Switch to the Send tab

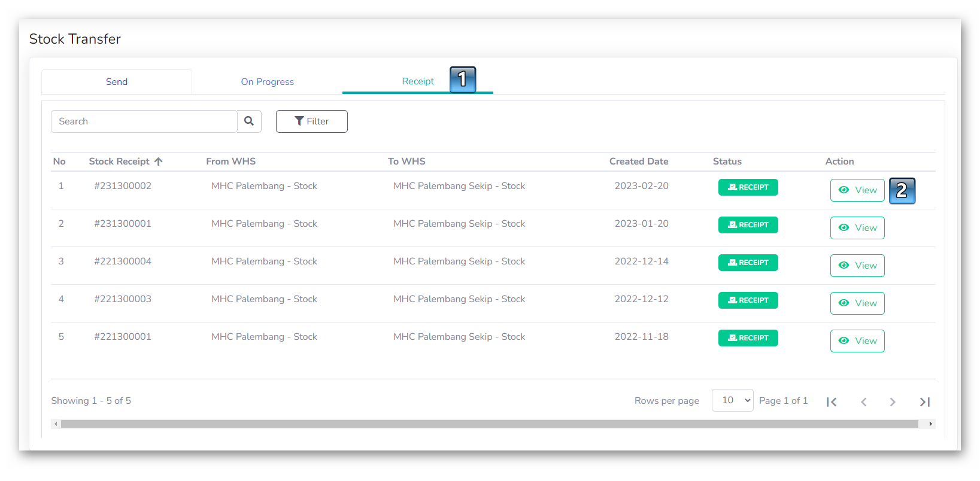pos(117,82)
